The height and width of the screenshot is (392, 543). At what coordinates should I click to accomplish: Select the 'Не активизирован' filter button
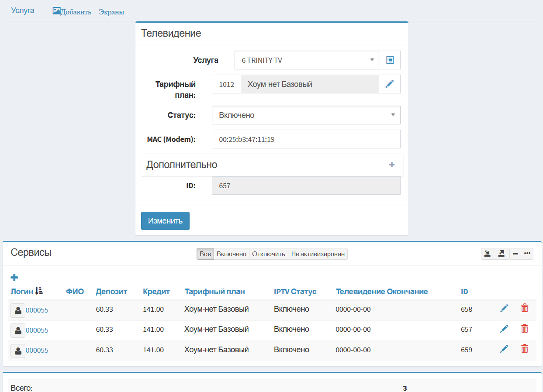pyautogui.click(x=318, y=254)
